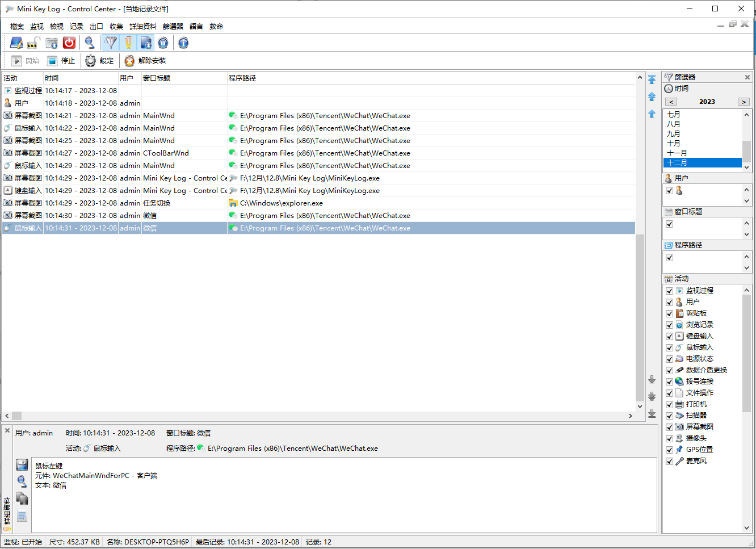756x549 pixels.
Task: Click the month list scrollbar thumb
Action: pyautogui.click(x=746, y=151)
